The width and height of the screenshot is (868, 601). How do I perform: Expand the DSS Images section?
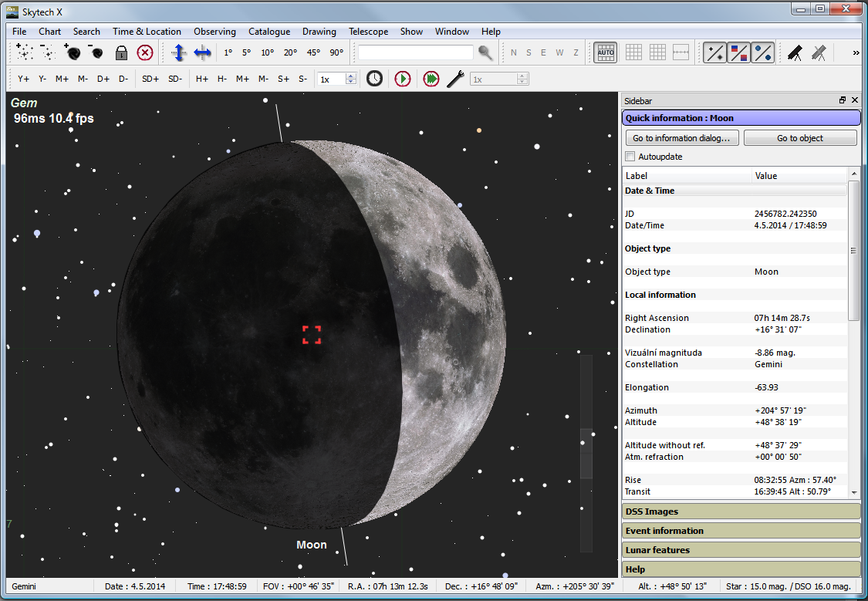click(x=741, y=512)
